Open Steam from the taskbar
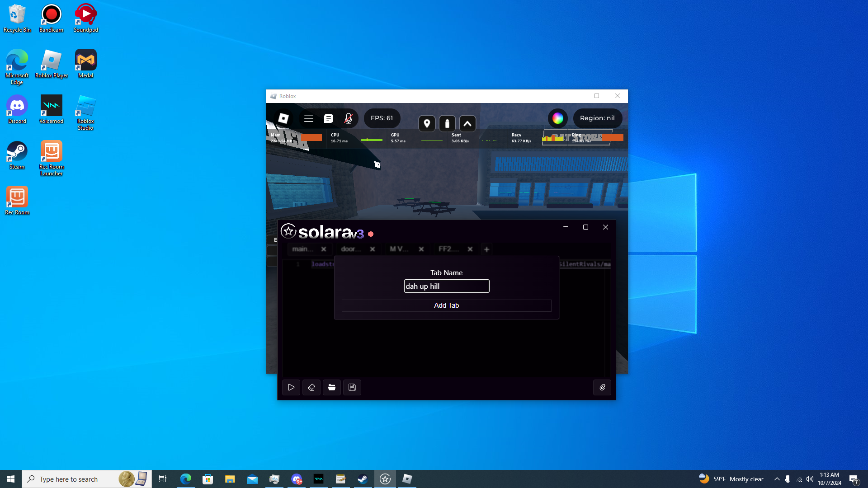 [x=363, y=479]
